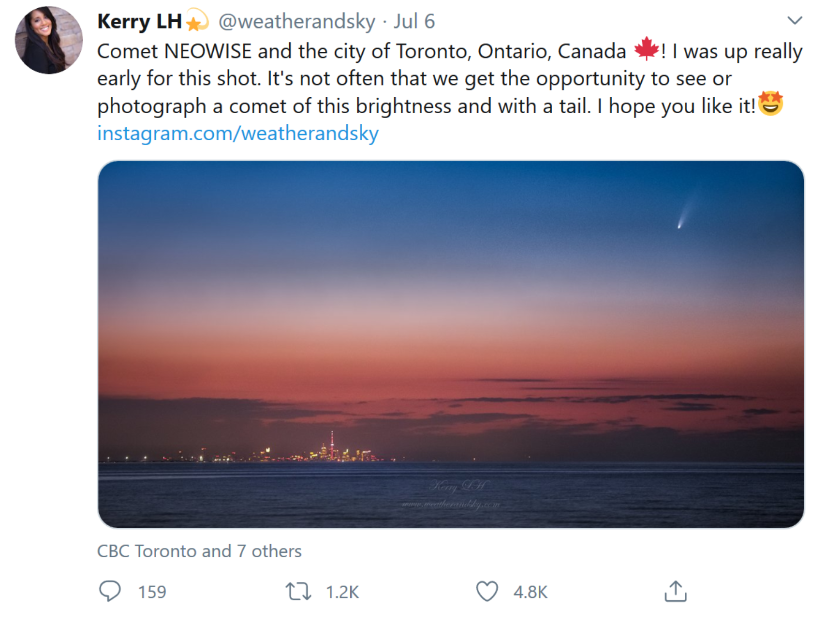Visit the @weatherandsky handle

click(296, 21)
